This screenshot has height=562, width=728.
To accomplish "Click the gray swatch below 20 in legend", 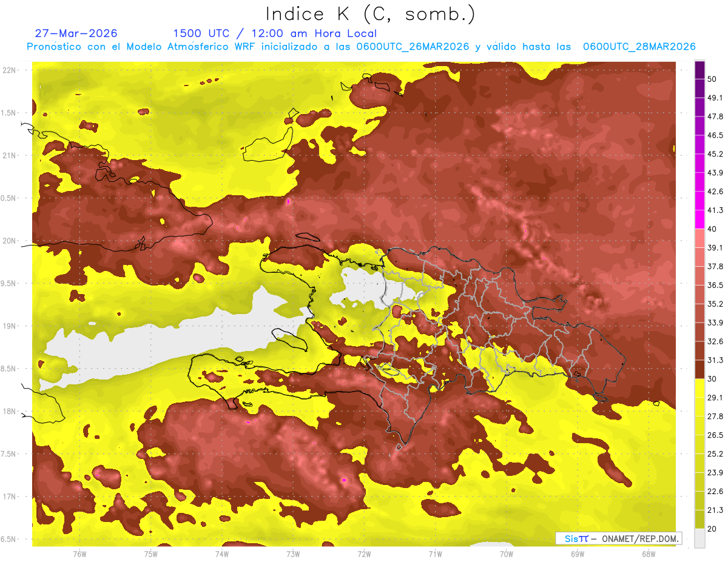I will click(x=699, y=538).
